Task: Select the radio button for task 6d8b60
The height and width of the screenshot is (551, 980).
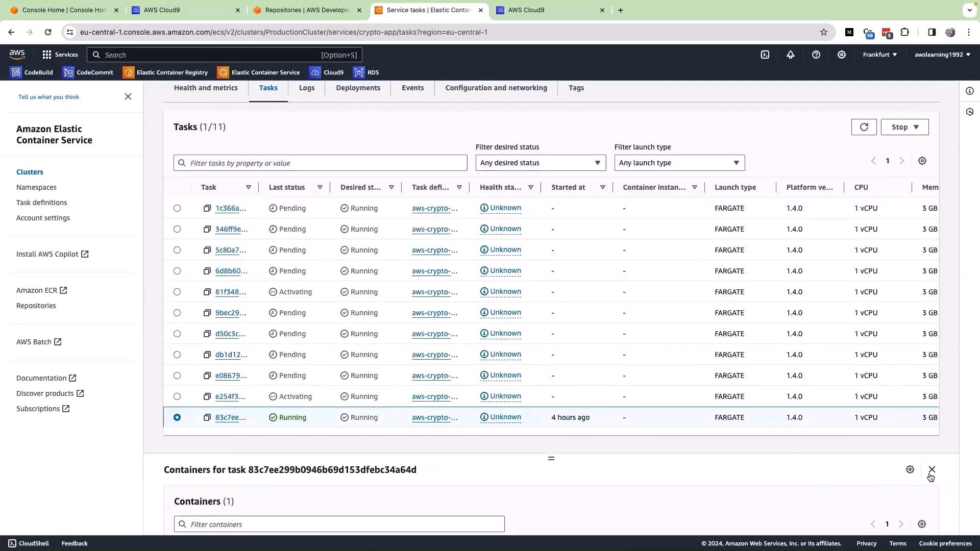Action: point(177,271)
